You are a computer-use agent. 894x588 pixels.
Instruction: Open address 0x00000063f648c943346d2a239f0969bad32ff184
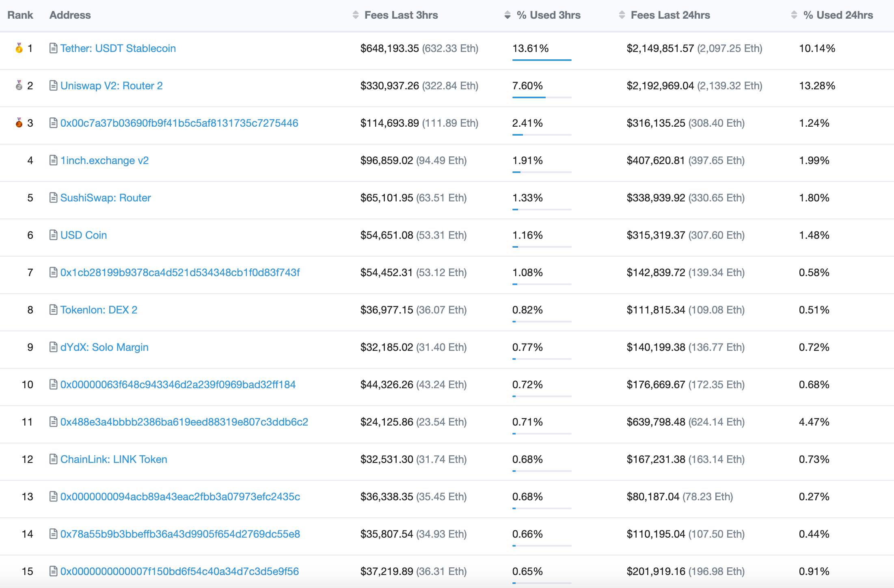click(178, 385)
